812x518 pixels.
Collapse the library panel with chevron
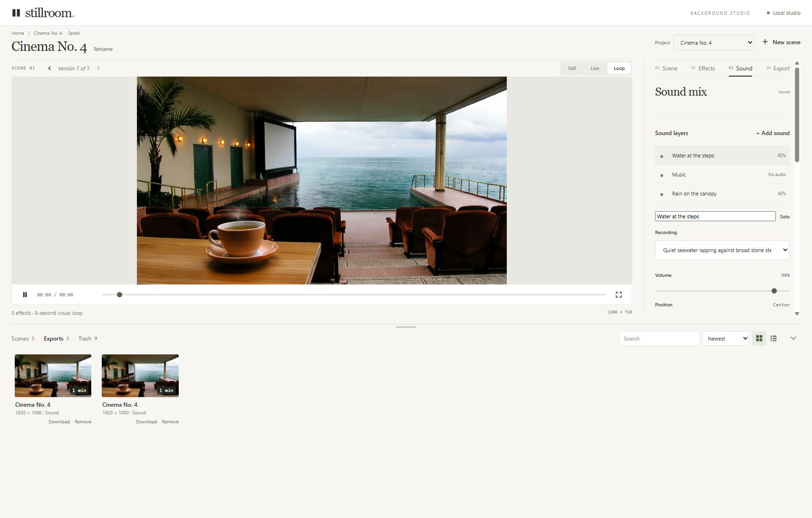(x=793, y=339)
